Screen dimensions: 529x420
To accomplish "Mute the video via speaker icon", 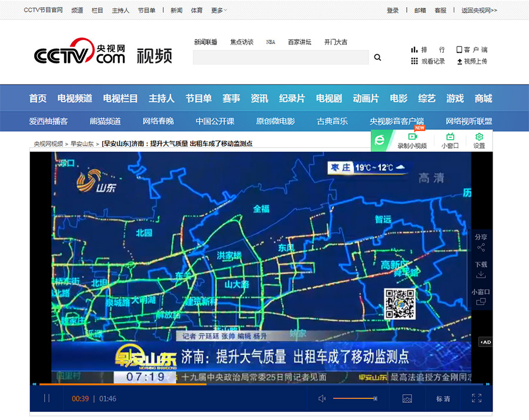I will (322, 398).
